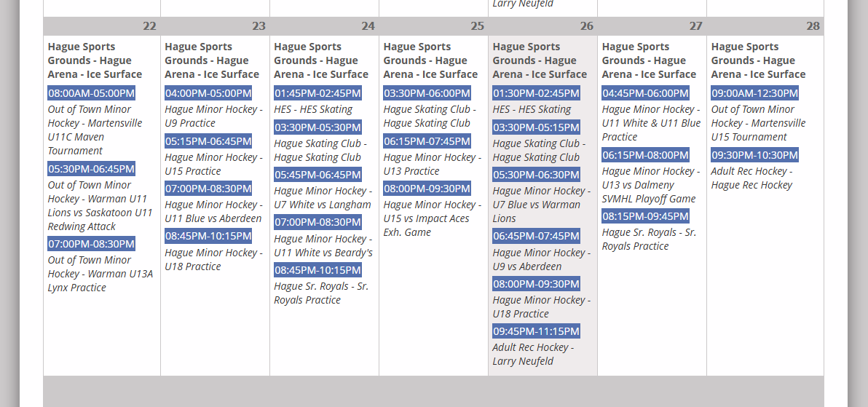Select the U13 Practice event
This screenshot has width=868, height=407.
(x=432, y=164)
